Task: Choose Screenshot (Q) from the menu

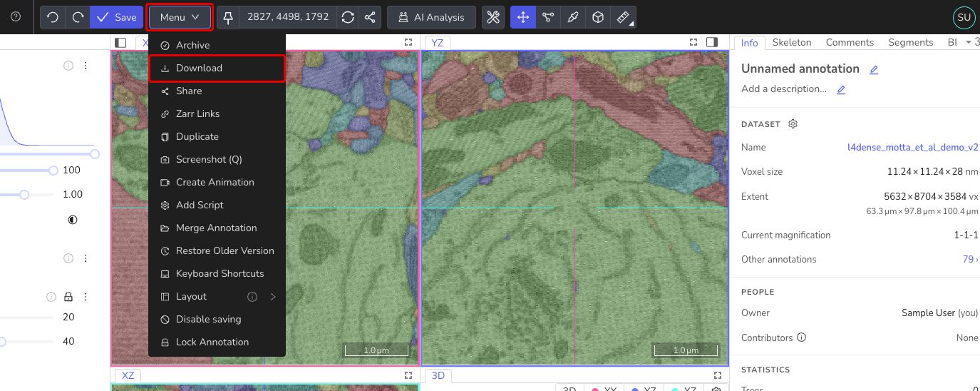Action: click(217, 159)
